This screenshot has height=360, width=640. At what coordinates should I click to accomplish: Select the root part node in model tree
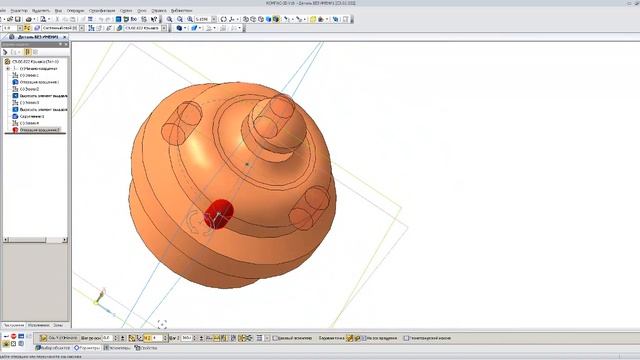[x=35, y=62]
